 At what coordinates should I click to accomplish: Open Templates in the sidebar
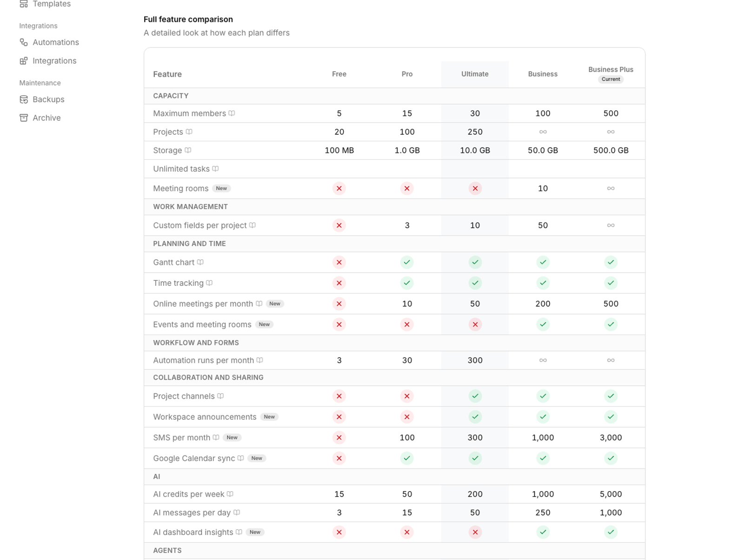pos(45,4)
